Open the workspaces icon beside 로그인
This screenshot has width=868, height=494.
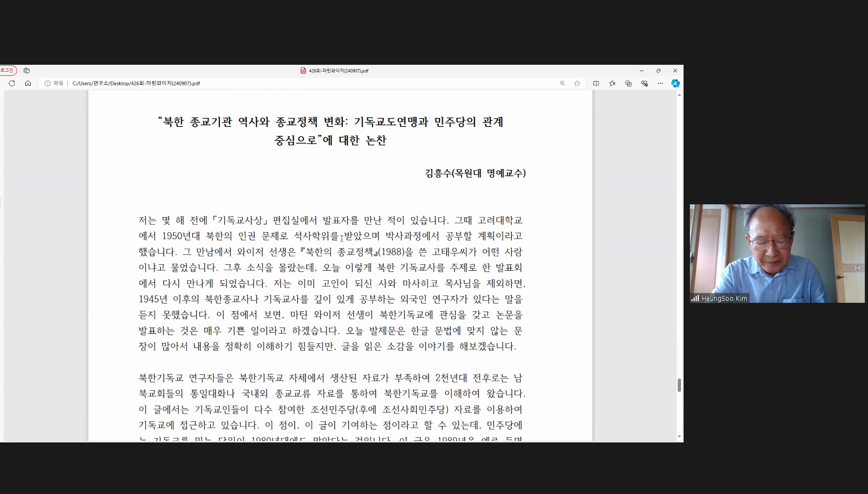(26, 71)
